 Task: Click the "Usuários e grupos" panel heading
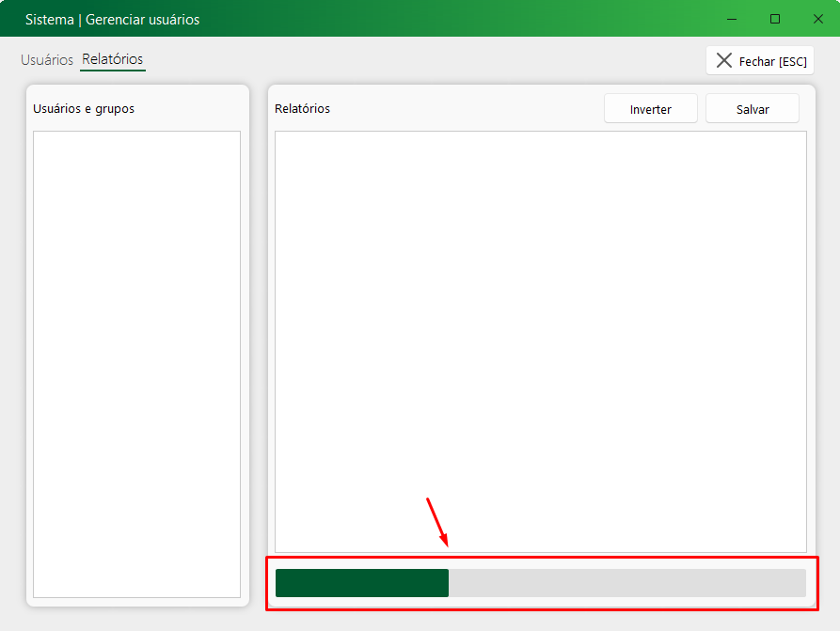[84, 109]
